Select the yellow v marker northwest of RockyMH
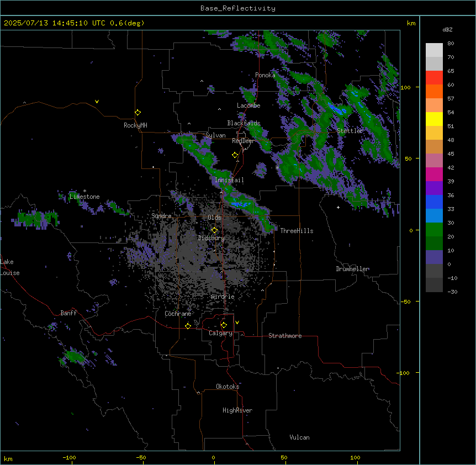Image resolution: width=476 pixels, height=465 pixels. click(97, 102)
